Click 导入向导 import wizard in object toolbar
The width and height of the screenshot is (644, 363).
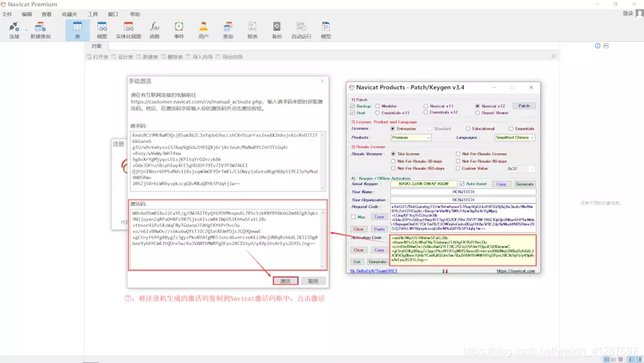199,57
